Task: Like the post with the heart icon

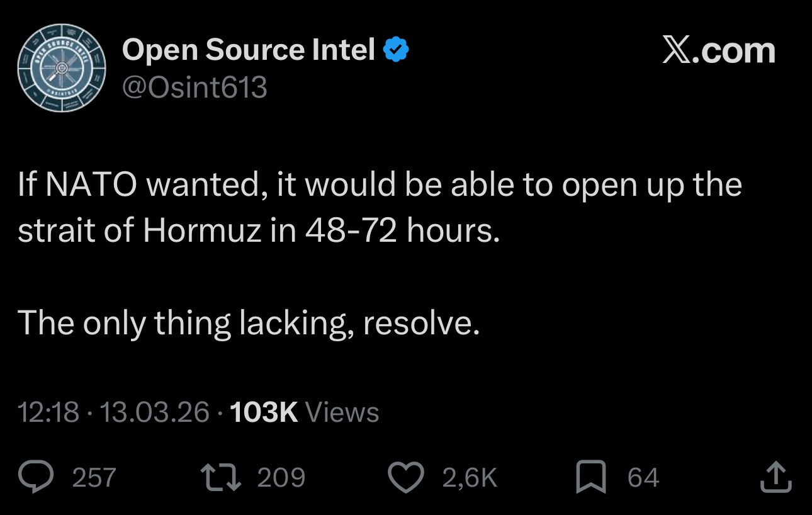Action: (407, 477)
